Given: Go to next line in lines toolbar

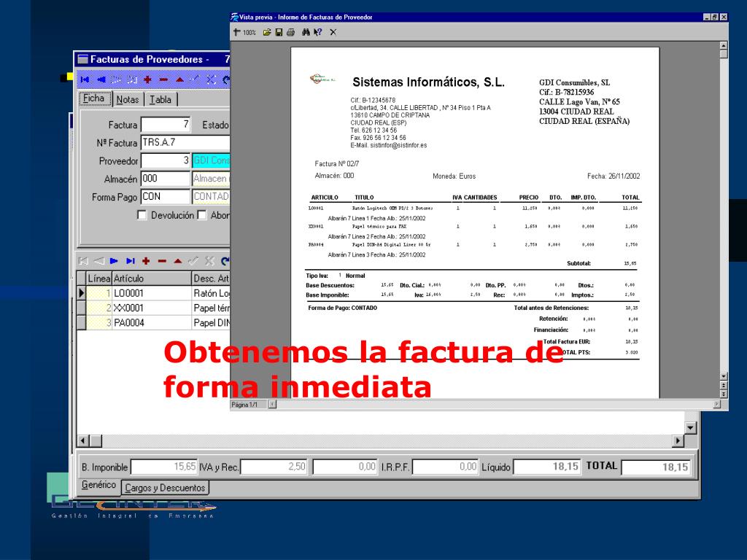Looking at the screenshot, I should pyautogui.click(x=114, y=261).
